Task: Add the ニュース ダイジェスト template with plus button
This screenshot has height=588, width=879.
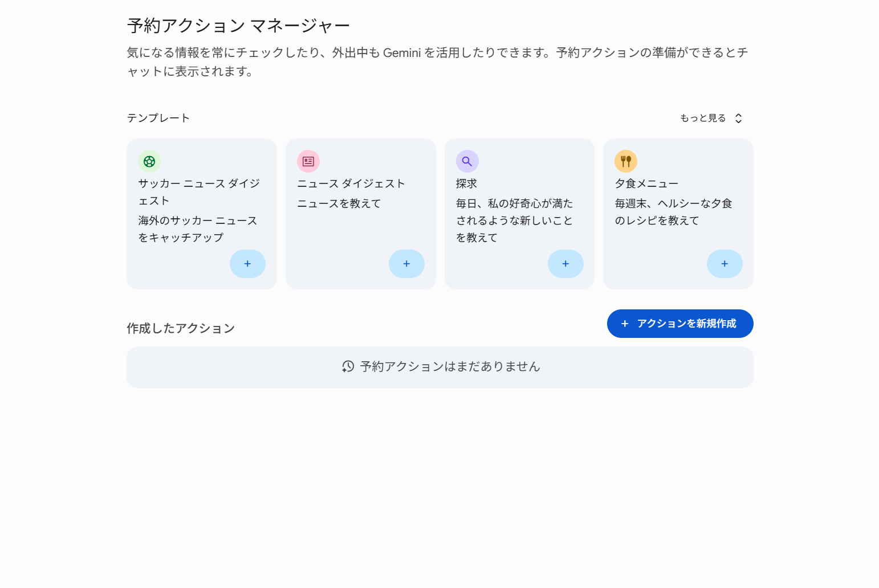Action: [x=406, y=264]
